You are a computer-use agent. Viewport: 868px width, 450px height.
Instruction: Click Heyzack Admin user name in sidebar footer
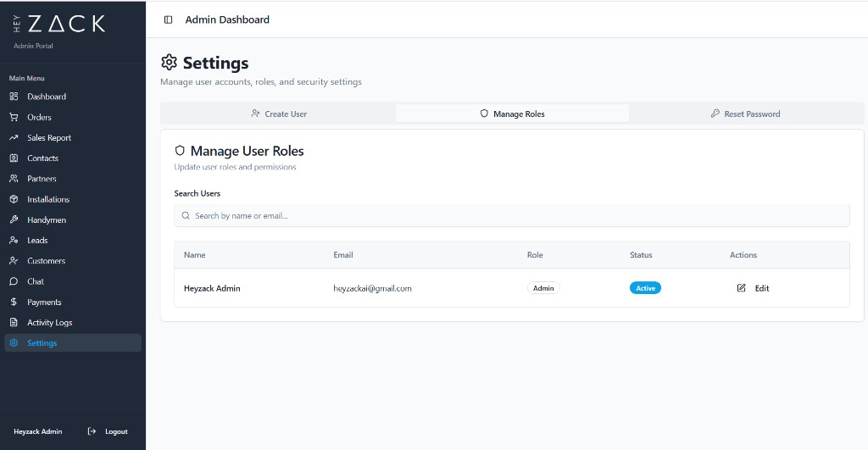pyautogui.click(x=37, y=431)
